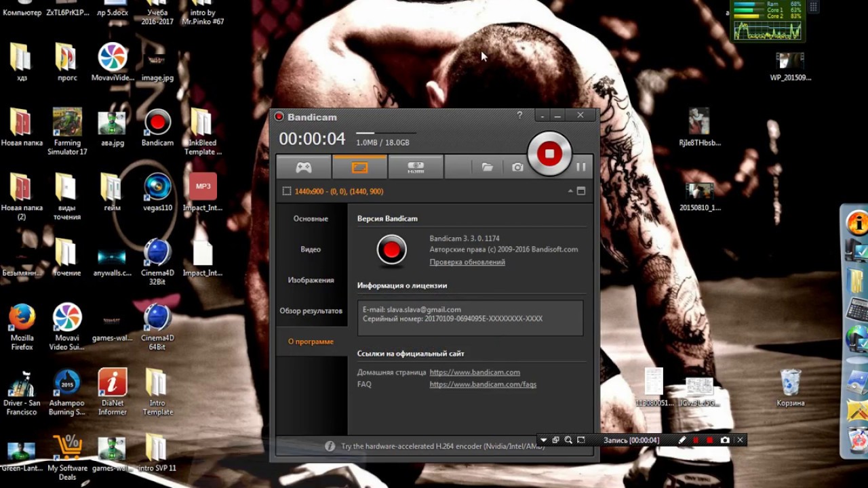Viewport: 868px width, 488px height.
Task: Open the Изображения settings tab
Action: coord(311,280)
